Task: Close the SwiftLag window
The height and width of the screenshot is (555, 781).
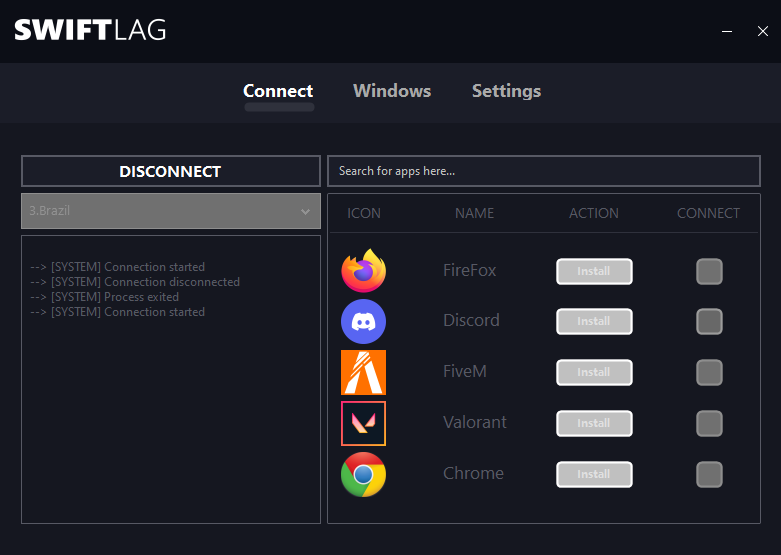Action: (763, 31)
